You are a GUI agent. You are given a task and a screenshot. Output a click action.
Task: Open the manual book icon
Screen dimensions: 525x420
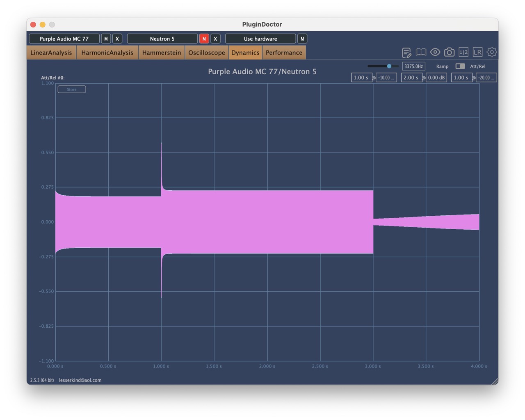coord(420,52)
